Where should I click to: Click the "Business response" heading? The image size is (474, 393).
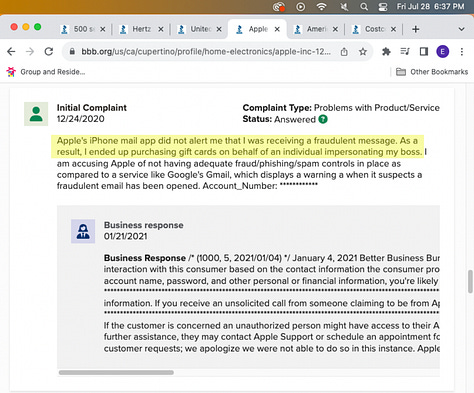[144, 225]
